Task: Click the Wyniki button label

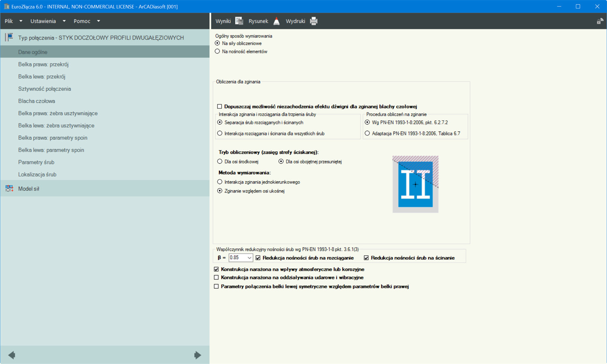Action: pyautogui.click(x=223, y=21)
